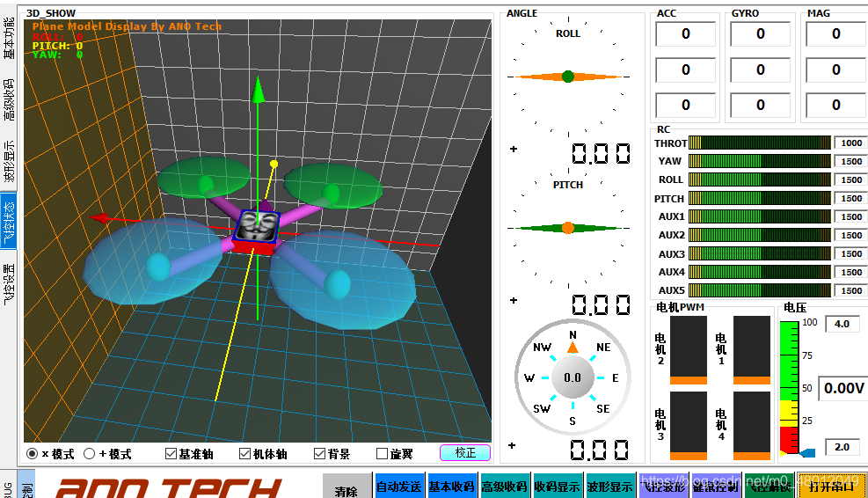Click the THROT channel bar

pyautogui.click(x=760, y=143)
